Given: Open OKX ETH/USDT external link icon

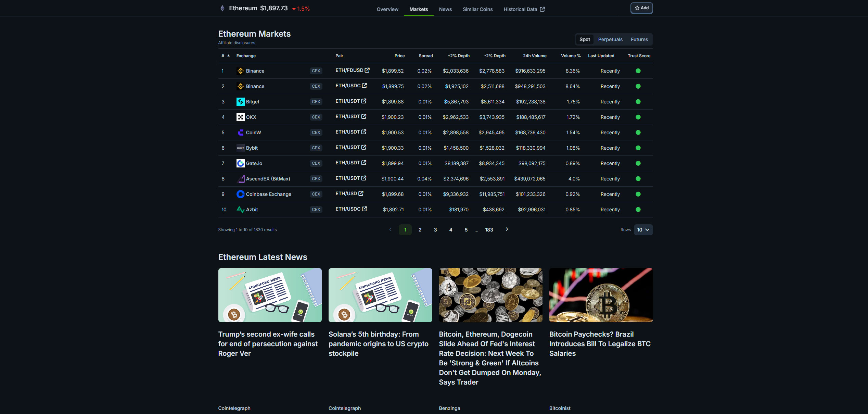Looking at the screenshot, I should click(x=364, y=116).
